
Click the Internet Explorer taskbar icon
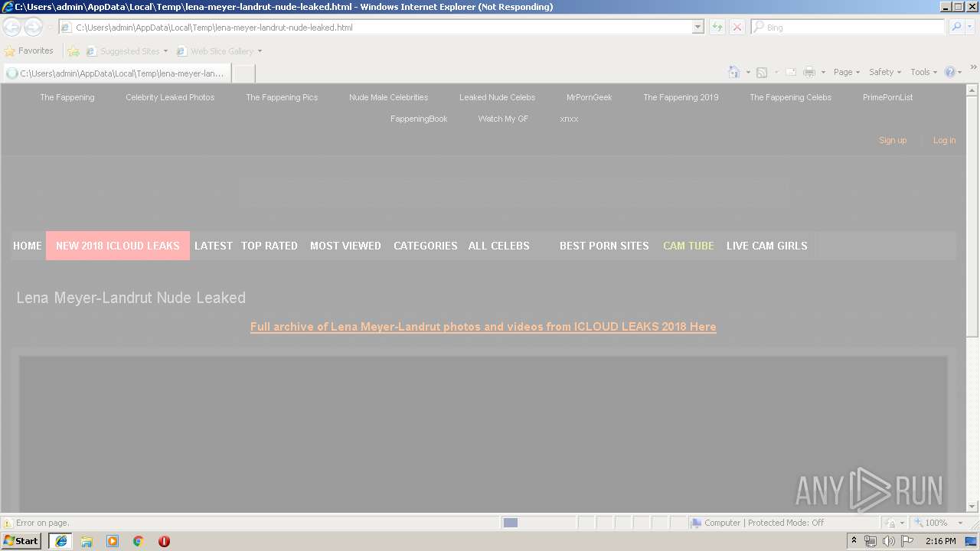pyautogui.click(x=60, y=541)
